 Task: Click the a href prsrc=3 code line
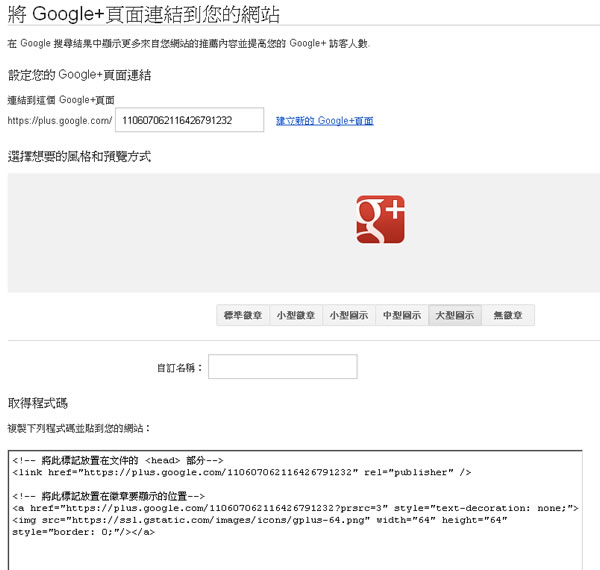click(x=295, y=508)
